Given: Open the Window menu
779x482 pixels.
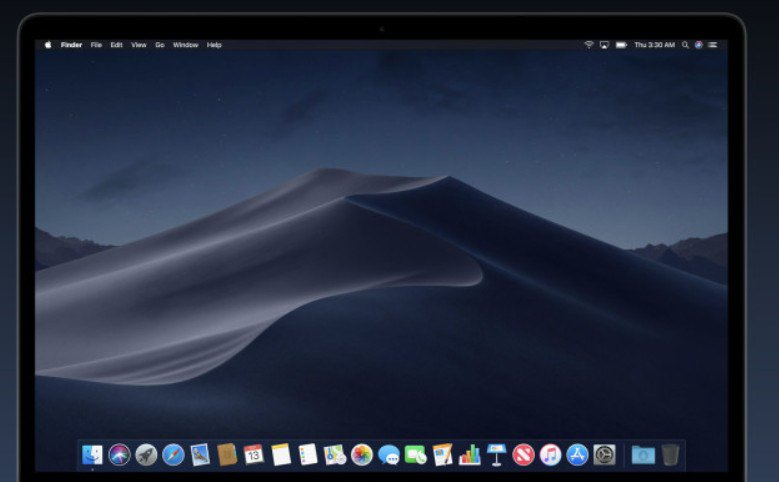Looking at the screenshot, I should [186, 45].
